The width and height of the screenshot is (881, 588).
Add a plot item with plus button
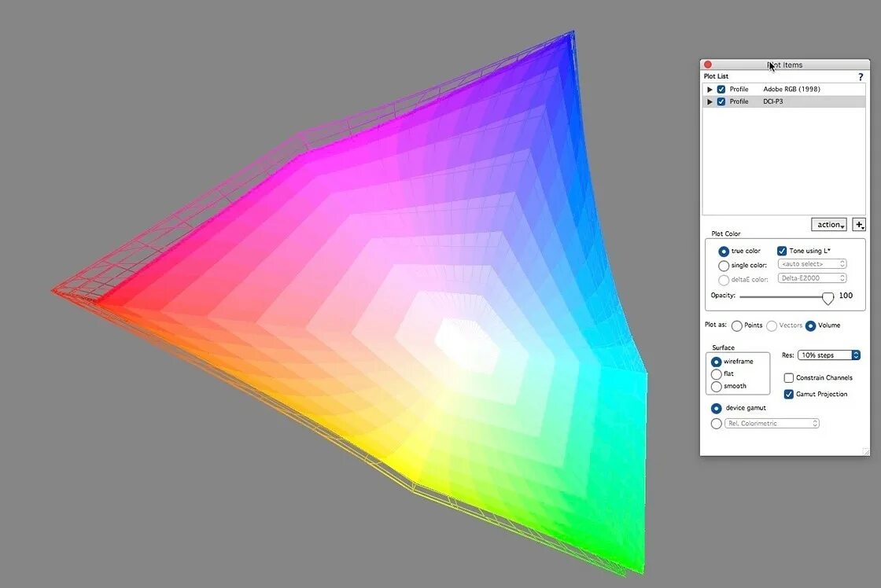tap(858, 225)
